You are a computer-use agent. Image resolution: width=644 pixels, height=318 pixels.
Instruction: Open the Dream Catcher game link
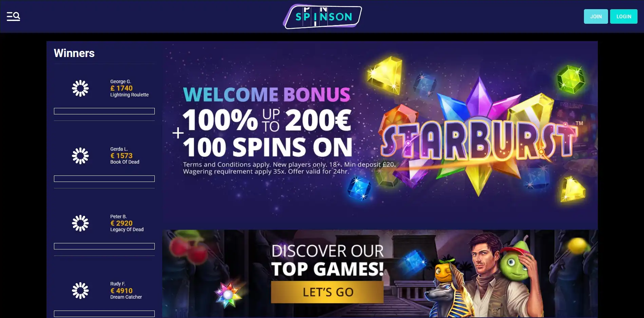coord(126,297)
